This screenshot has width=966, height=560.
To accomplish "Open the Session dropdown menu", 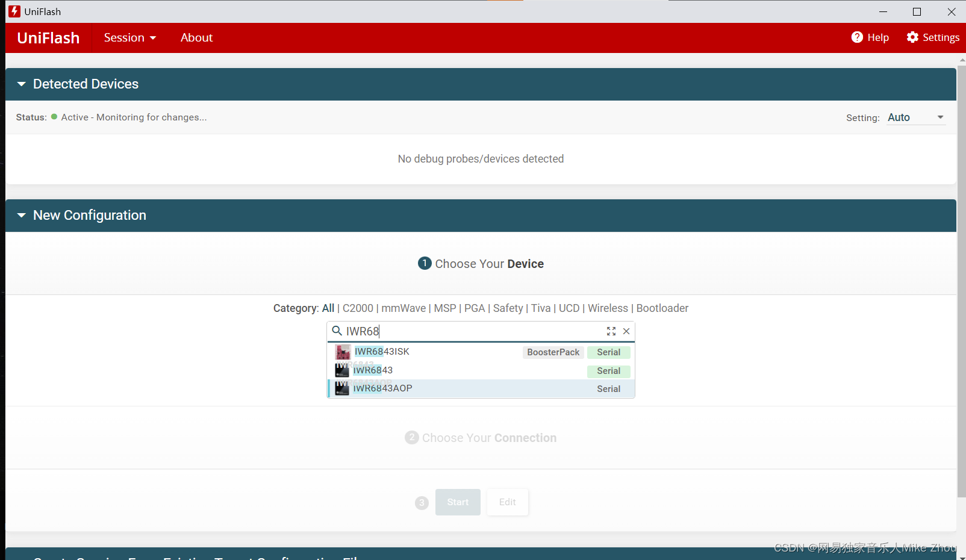I will click(130, 37).
